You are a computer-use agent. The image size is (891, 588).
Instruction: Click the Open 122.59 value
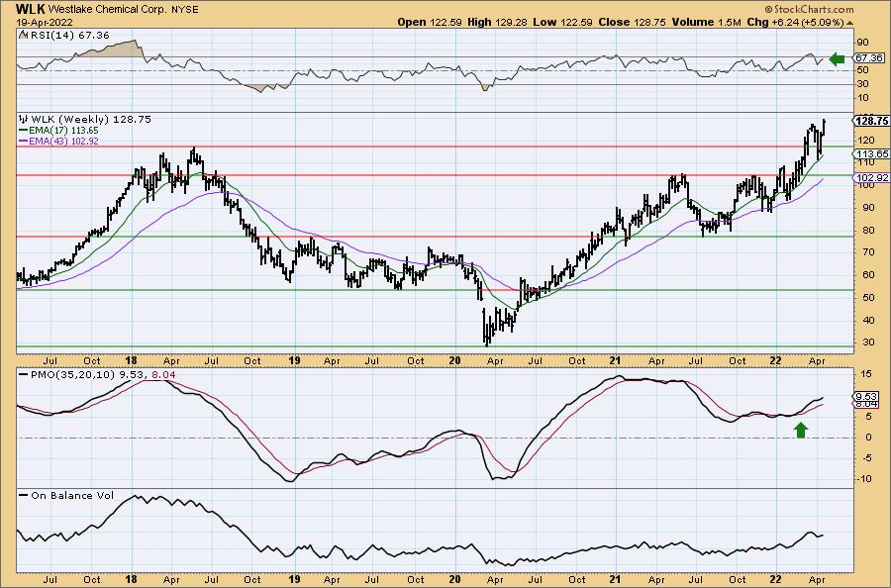coord(431,22)
